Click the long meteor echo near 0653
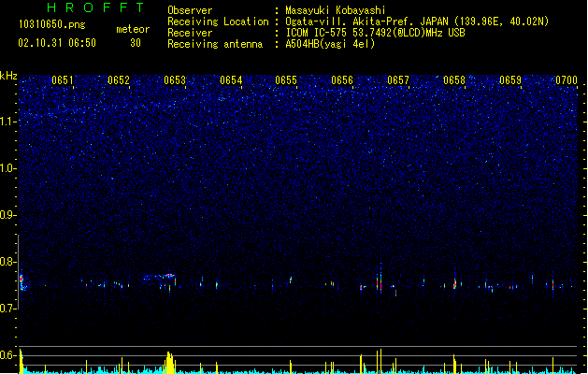This screenshot has width=588, height=374. 159,277
